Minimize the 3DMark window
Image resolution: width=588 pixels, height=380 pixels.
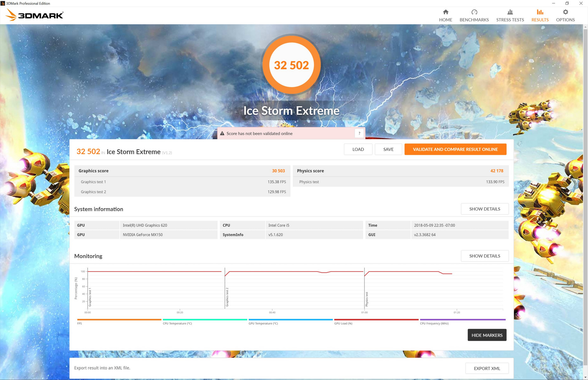click(x=553, y=3)
